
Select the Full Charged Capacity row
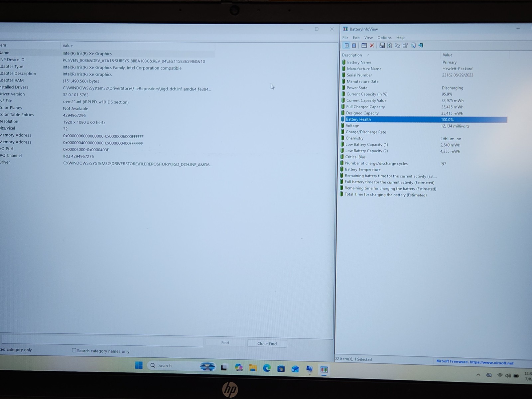coord(424,107)
